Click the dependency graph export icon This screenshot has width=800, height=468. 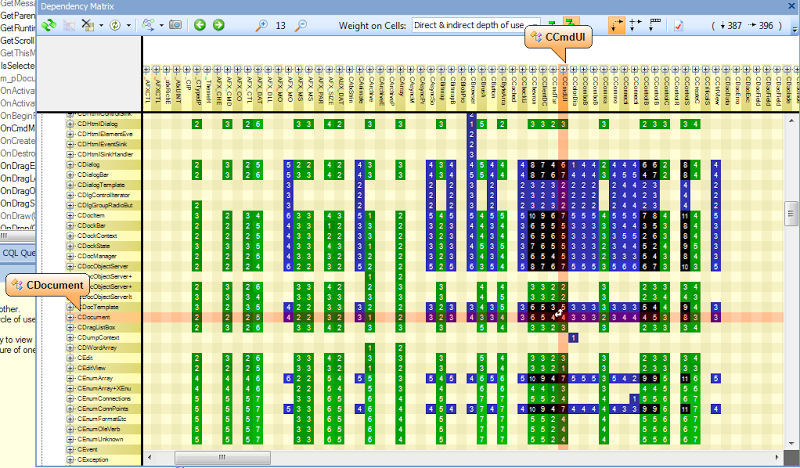pos(148,25)
